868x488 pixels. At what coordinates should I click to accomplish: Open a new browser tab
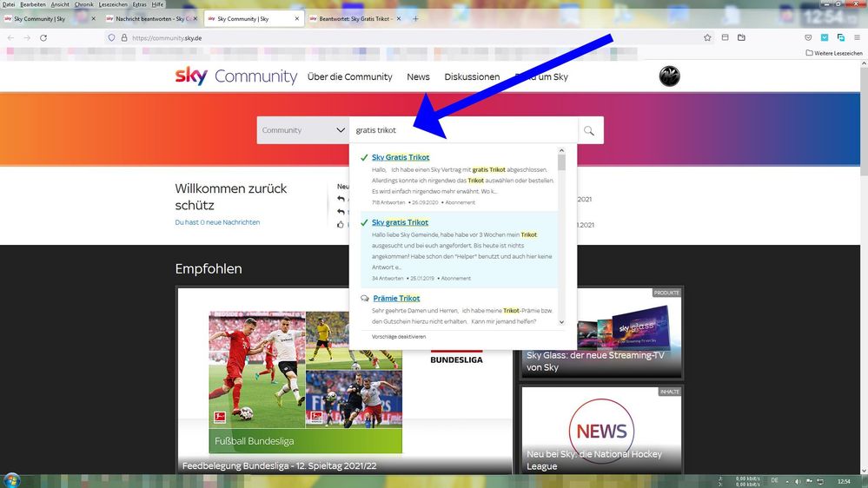pyautogui.click(x=415, y=18)
